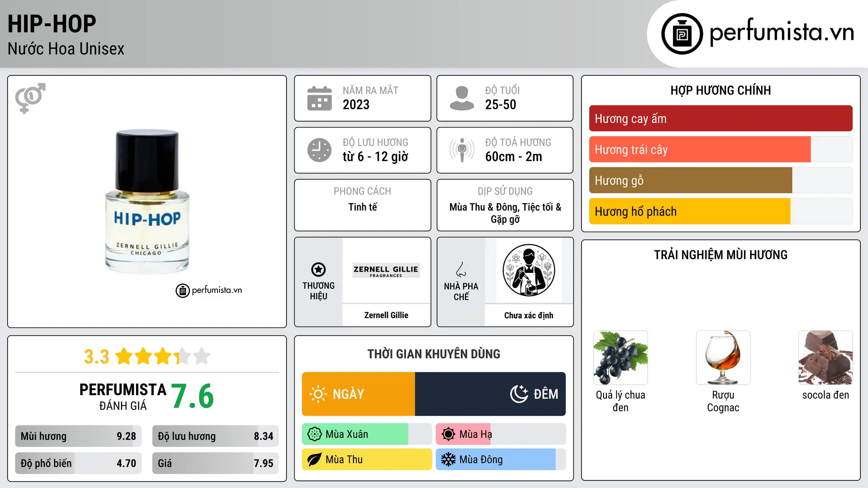
Task: Select the Hương trái cây accord bar
Action: coord(721,149)
